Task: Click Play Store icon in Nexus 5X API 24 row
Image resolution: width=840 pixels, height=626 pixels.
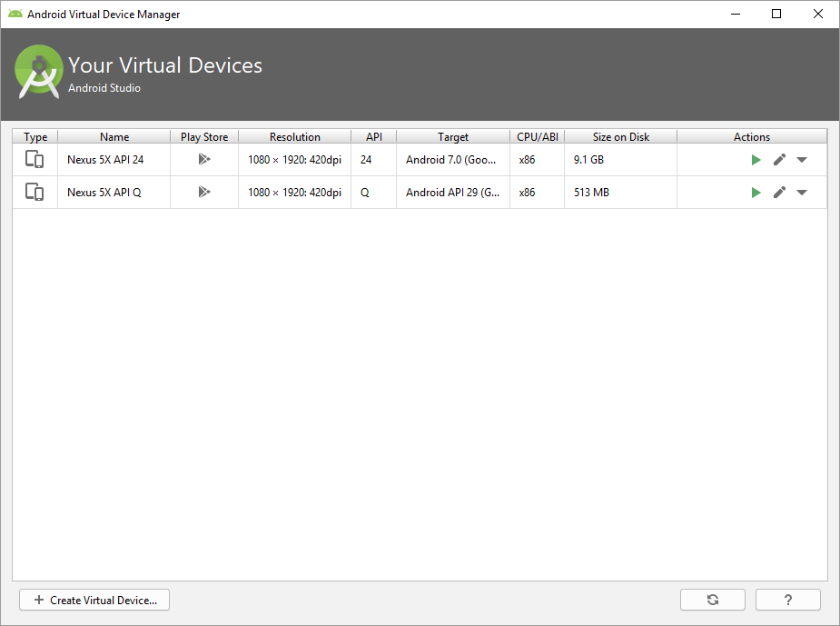Action: (x=204, y=159)
